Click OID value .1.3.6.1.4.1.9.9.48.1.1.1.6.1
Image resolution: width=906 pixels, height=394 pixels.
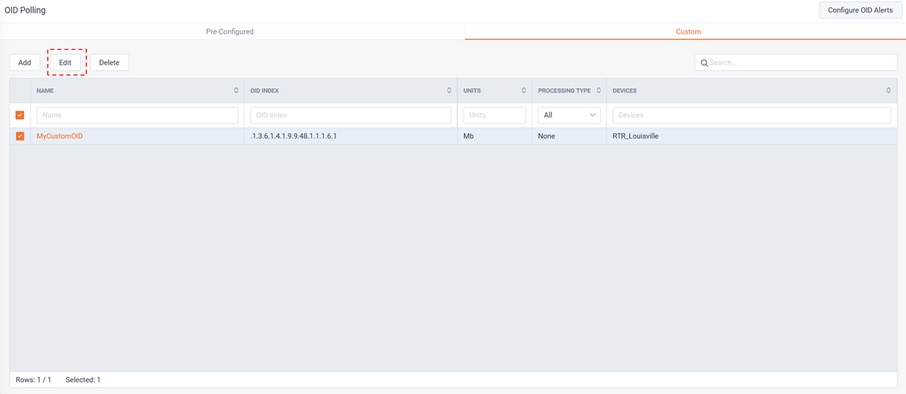click(x=294, y=136)
